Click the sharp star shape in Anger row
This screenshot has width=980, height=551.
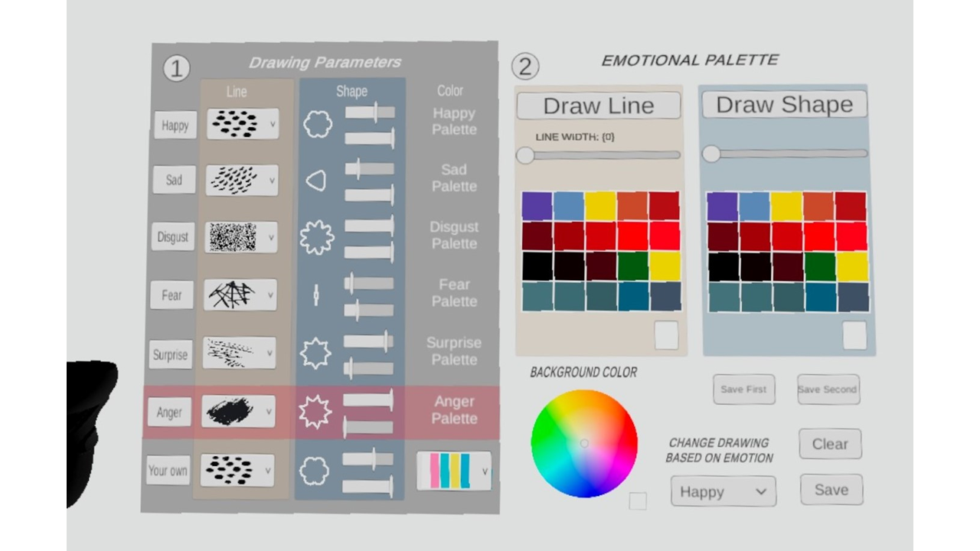pyautogui.click(x=315, y=412)
